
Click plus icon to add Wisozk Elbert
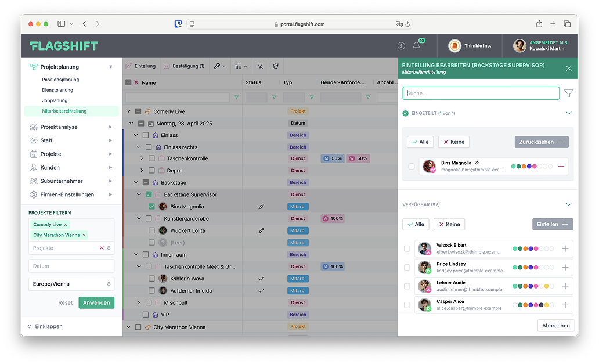coord(565,249)
